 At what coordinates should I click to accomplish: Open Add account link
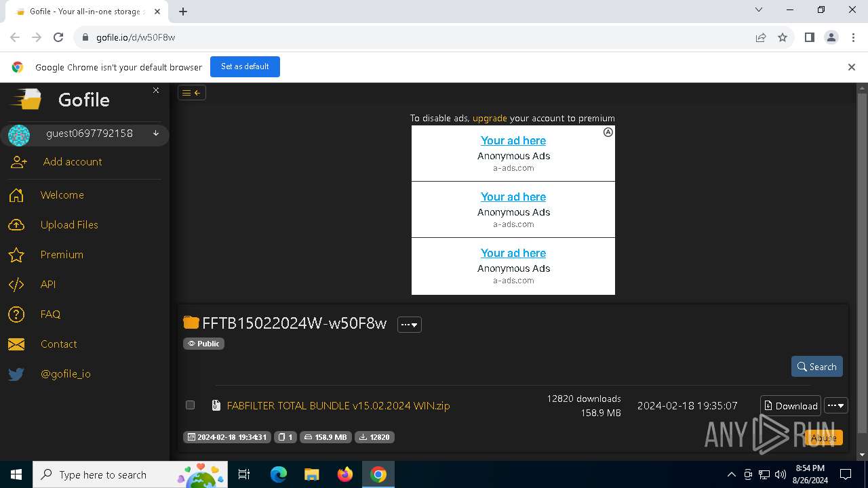pos(73,162)
